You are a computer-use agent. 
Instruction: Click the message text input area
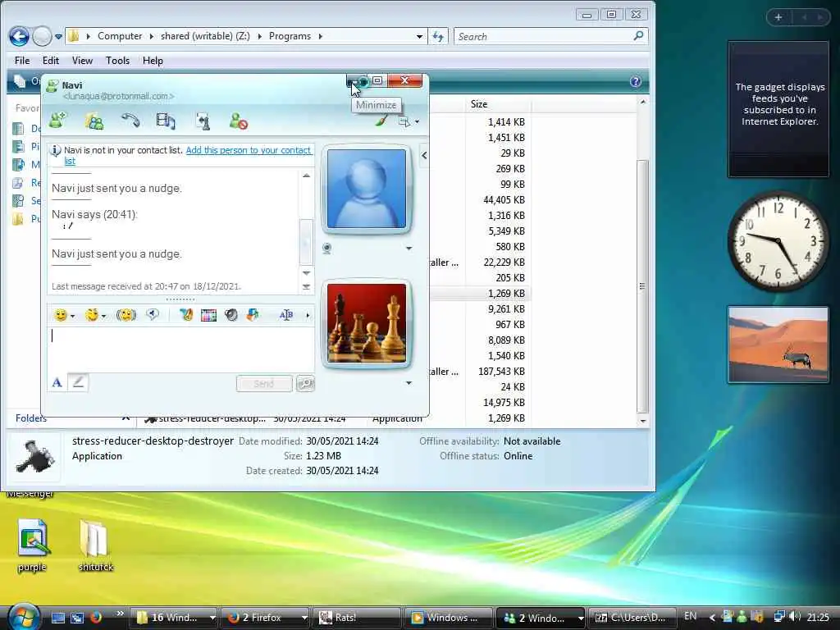point(180,349)
